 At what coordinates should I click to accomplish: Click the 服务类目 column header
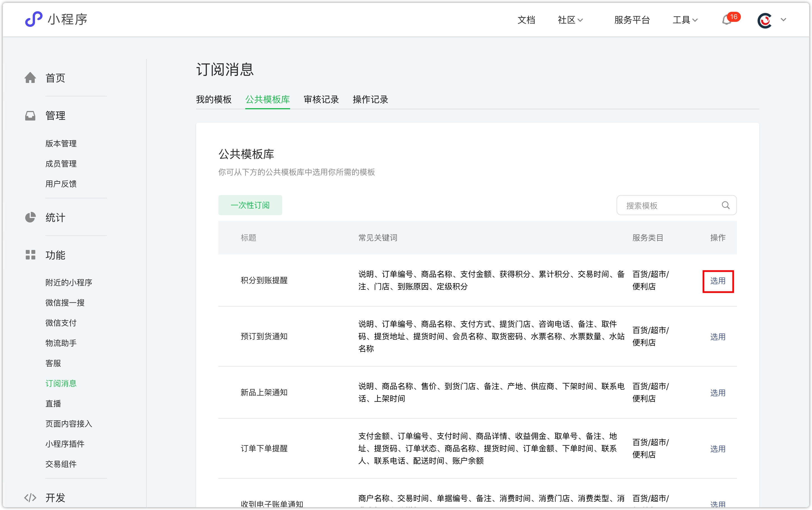(648, 238)
